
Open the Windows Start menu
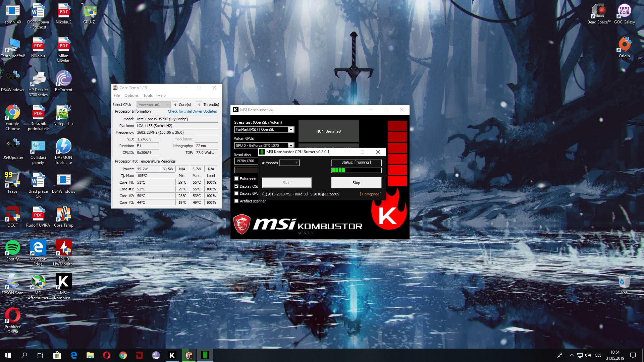click(8, 355)
